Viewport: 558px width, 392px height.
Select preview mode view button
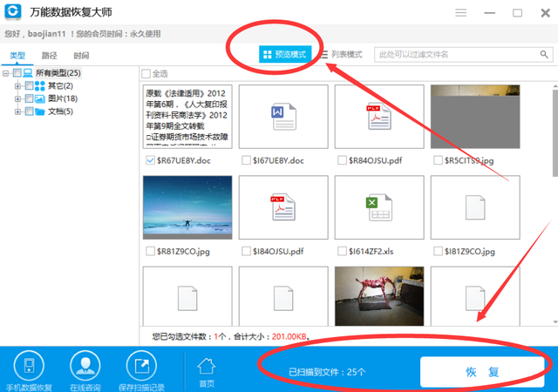(285, 54)
